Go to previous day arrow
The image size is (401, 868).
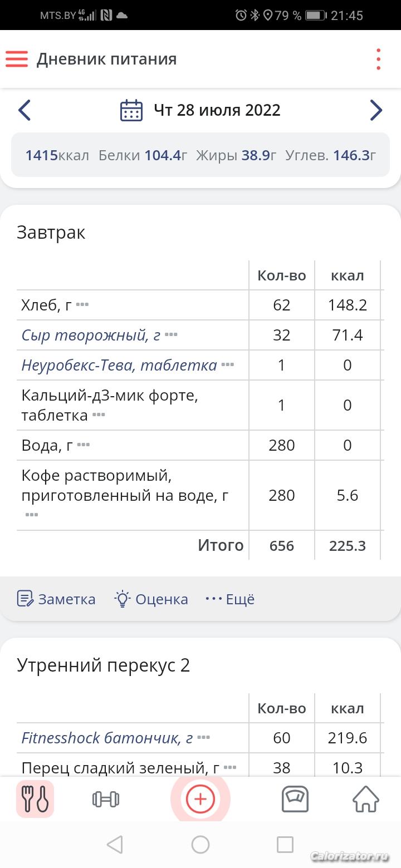(x=25, y=110)
